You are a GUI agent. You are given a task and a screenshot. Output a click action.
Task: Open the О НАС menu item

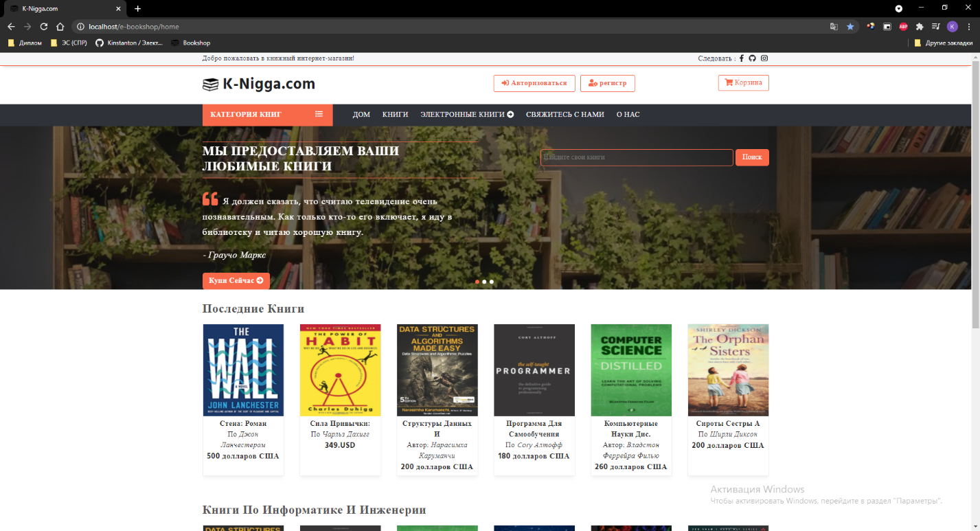pos(628,115)
